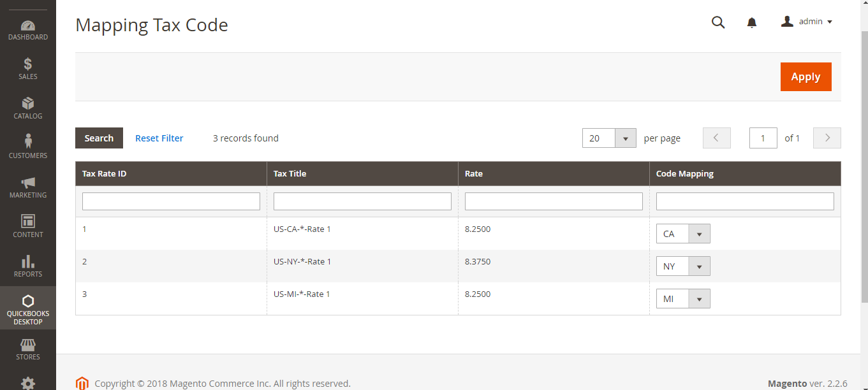Open the NY code mapping dropdown
This screenshot has height=390, width=868.
(683, 266)
